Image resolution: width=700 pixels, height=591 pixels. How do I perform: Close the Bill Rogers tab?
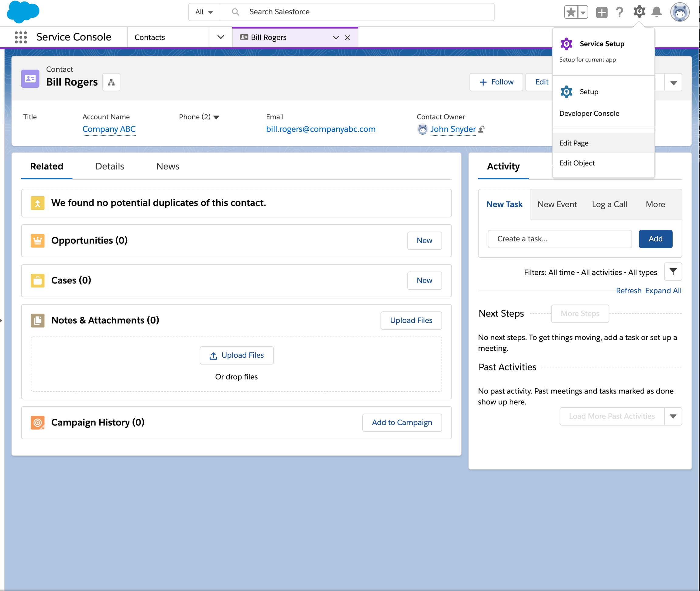pos(347,37)
